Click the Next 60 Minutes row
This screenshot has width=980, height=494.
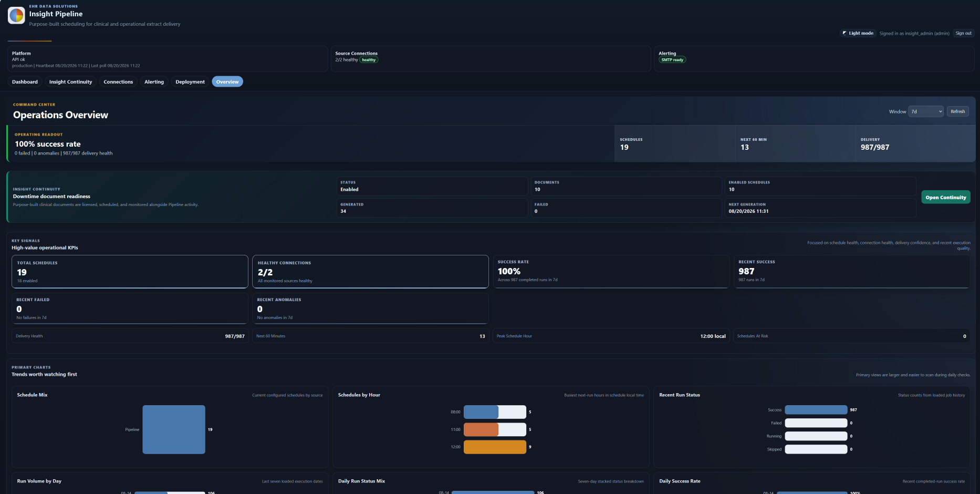click(x=370, y=336)
